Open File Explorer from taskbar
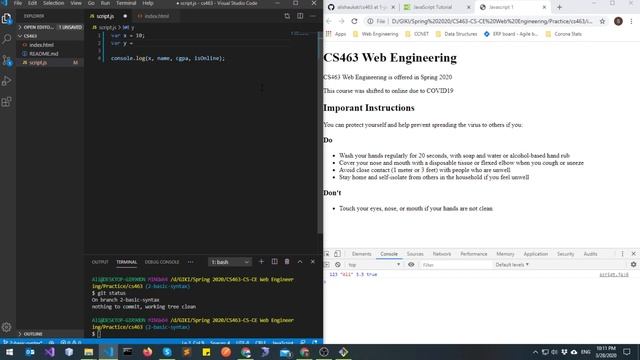This screenshot has width=640, height=360. (88, 352)
